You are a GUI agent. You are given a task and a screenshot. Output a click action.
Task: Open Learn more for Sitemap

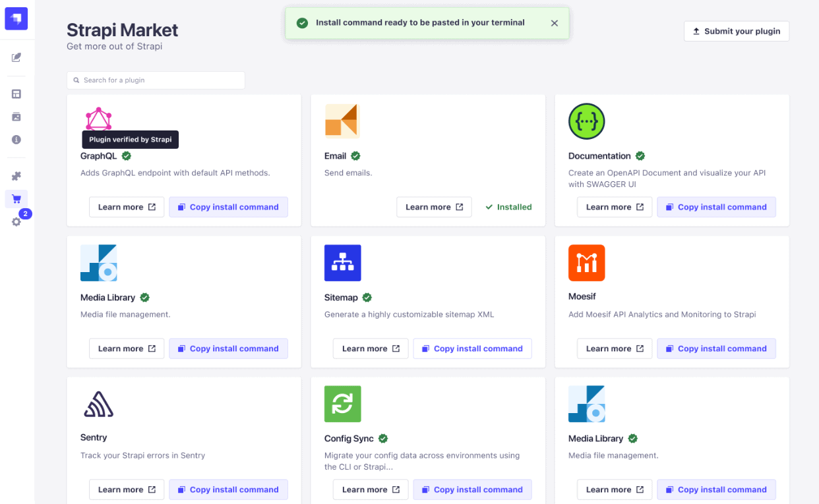coord(371,349)
